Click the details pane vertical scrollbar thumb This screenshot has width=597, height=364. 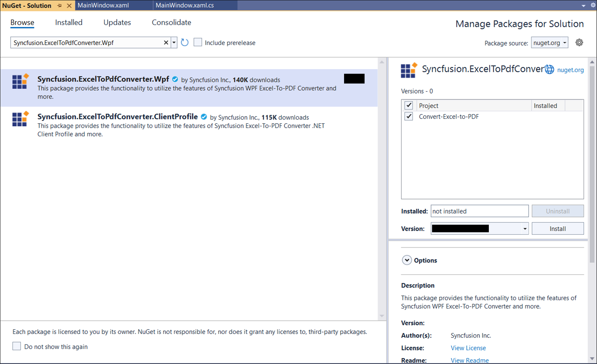click(592, 164)
